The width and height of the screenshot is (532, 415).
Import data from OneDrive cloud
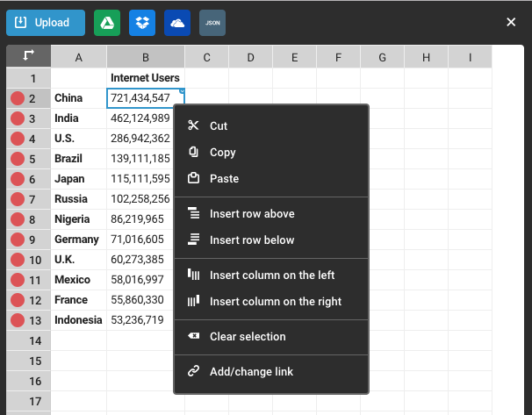[177, 23]
